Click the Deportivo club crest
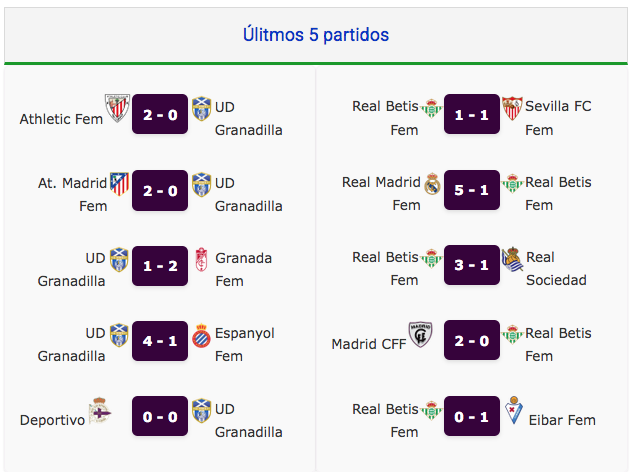 100,410
